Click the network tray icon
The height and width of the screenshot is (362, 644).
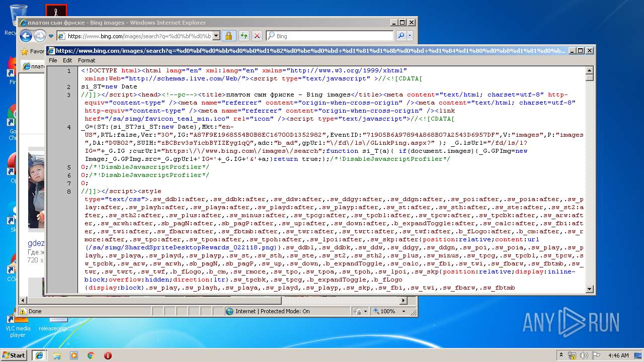pos(573,355)
